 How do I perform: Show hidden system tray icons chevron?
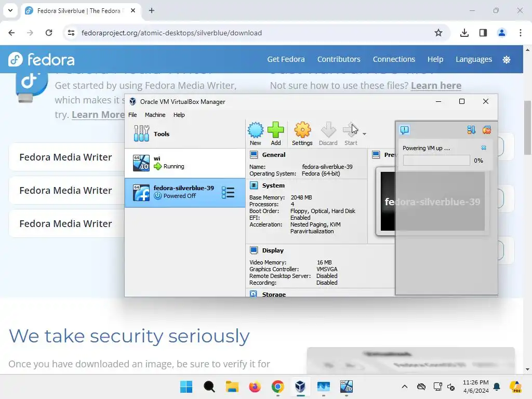404,387
